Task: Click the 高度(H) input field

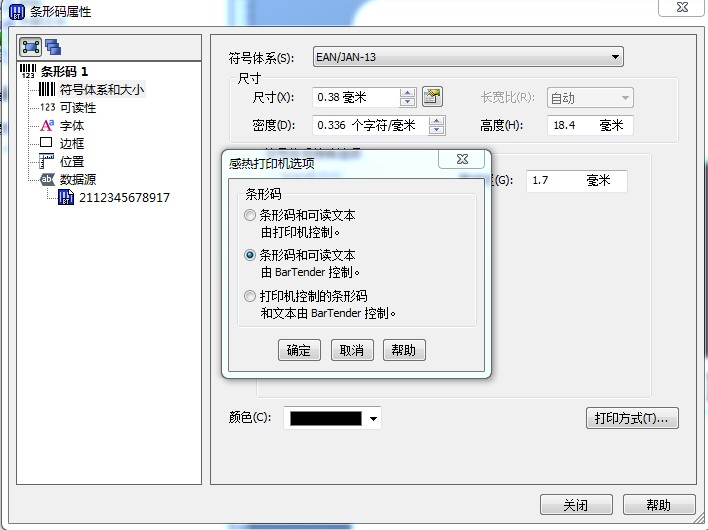Action: pyautogui.click(x=589, y=125)
